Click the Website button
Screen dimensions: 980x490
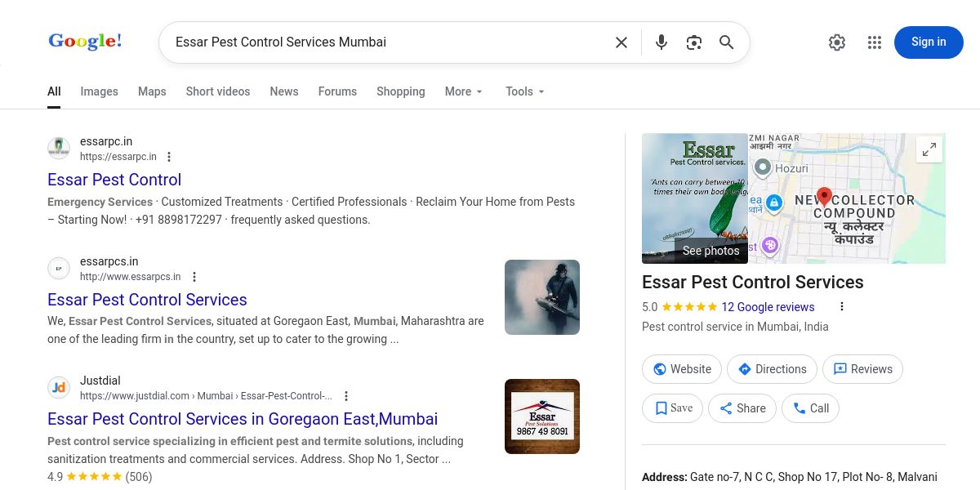682,369
